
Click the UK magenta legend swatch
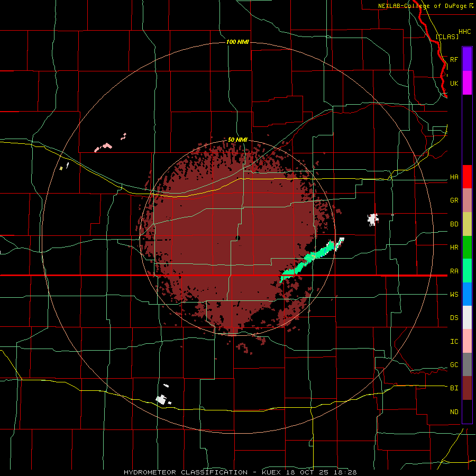coord(467,83)
